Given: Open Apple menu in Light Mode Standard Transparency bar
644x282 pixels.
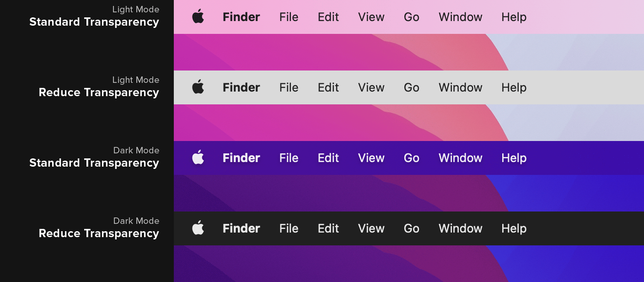Looking at the screenshot, I should pos(198,16).
